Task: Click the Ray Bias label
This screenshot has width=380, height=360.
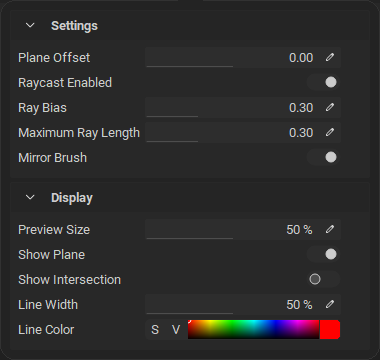Action: point(42,108)
